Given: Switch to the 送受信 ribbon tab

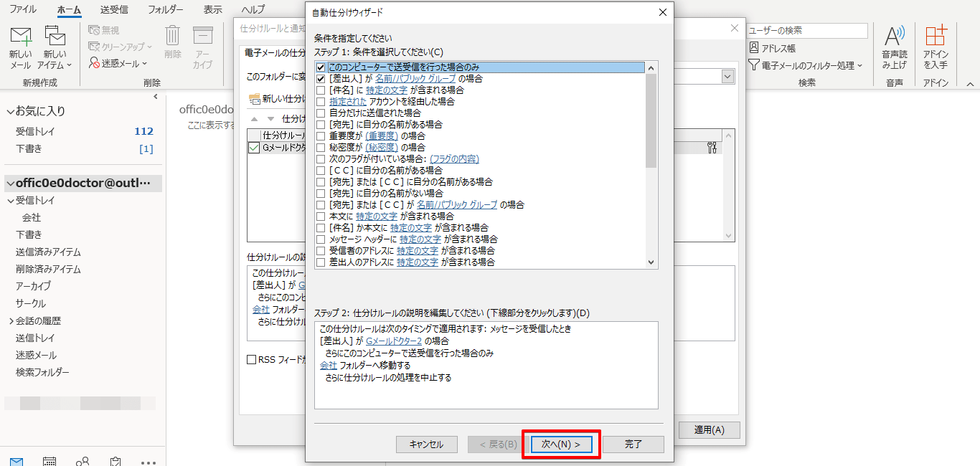Looking at the screenshot, I should pyautogui.click(x=114, y=9).
